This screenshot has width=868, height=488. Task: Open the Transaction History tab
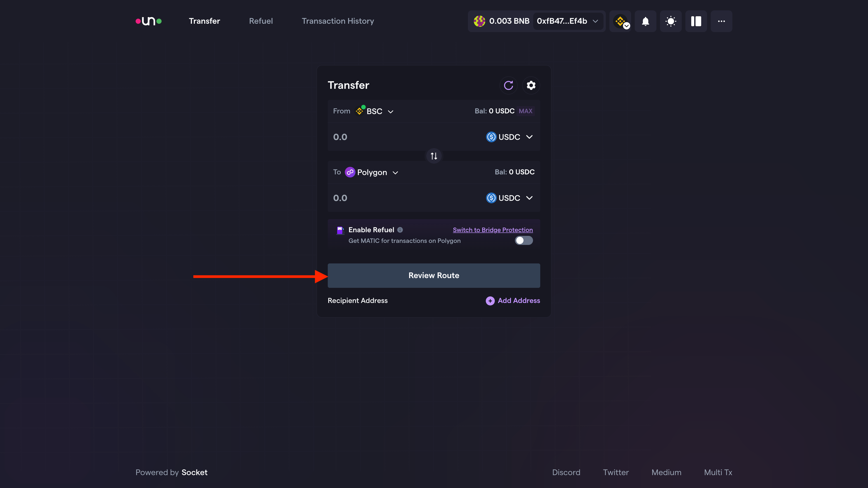pyautogui.click(x=338, y=21)
